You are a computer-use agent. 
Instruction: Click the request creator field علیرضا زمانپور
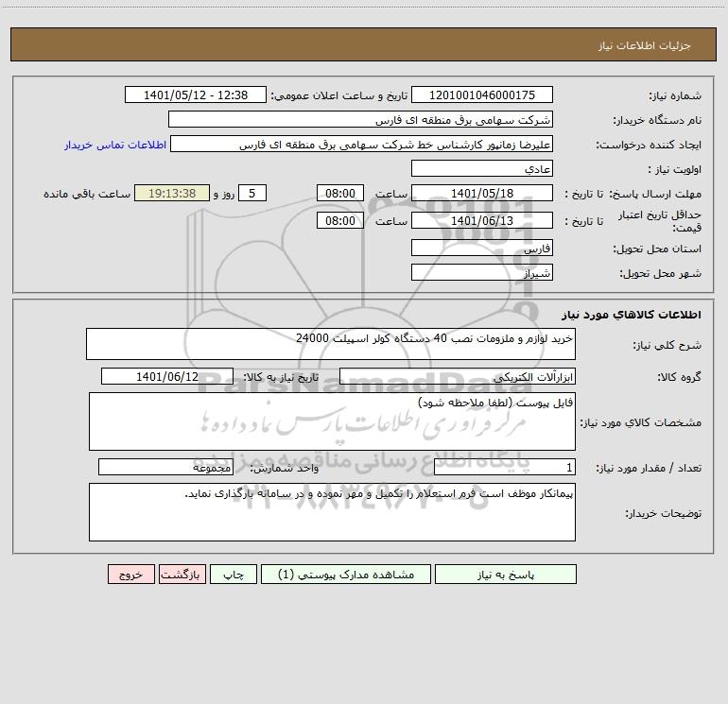362,144
